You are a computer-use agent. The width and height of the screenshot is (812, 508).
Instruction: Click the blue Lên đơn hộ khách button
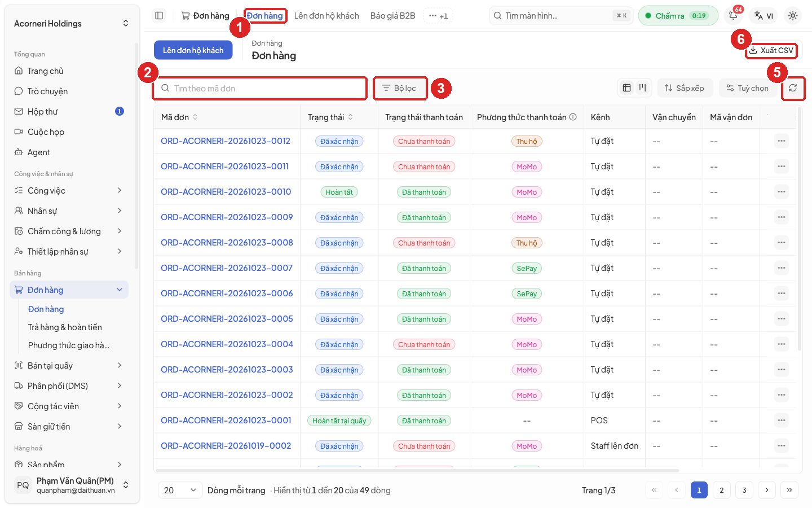(x=193, y=50)
